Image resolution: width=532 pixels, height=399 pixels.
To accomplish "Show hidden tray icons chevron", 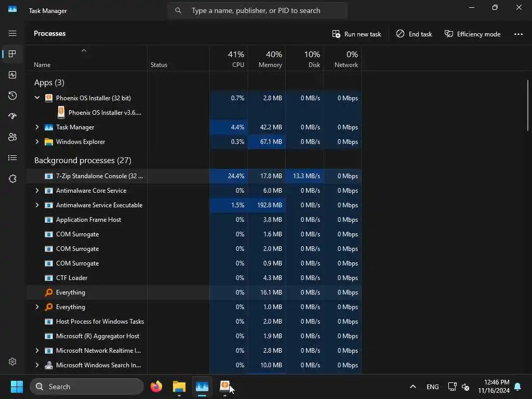I will tap(413, 387).
